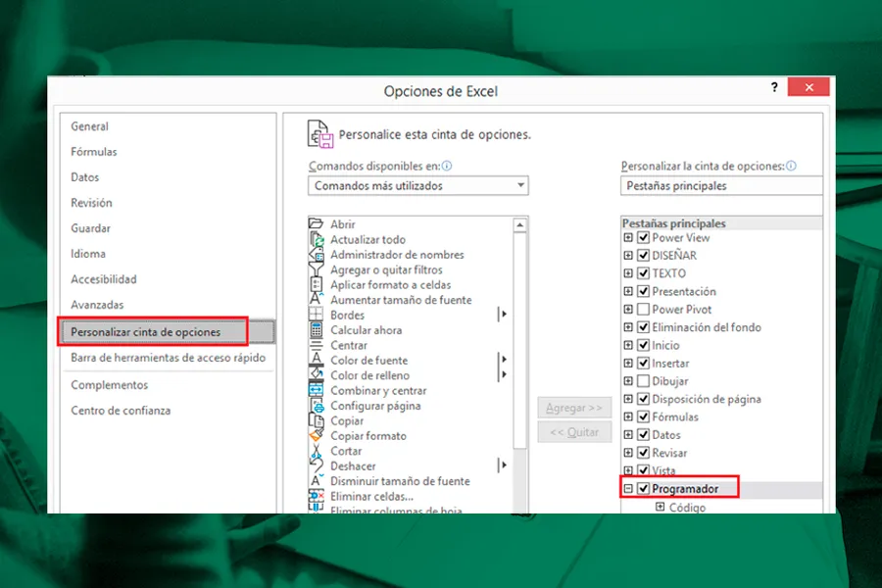Viewport: 882px width, 588px height.
Task: Click the Abrir folder icon
Action: pyautogui.click(x=317, y=224)
